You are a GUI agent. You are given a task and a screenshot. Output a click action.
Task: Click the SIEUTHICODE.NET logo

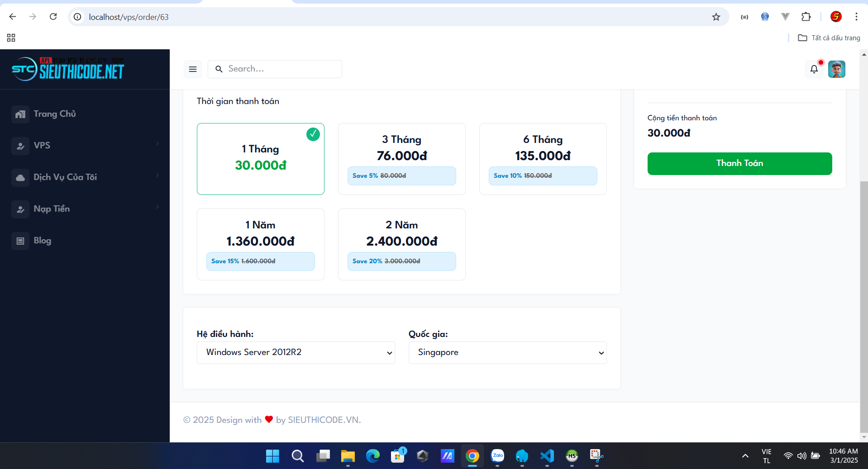(68, 69)
